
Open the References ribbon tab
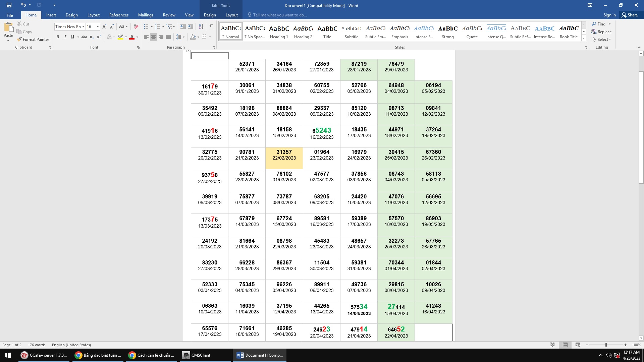point(119,15)
